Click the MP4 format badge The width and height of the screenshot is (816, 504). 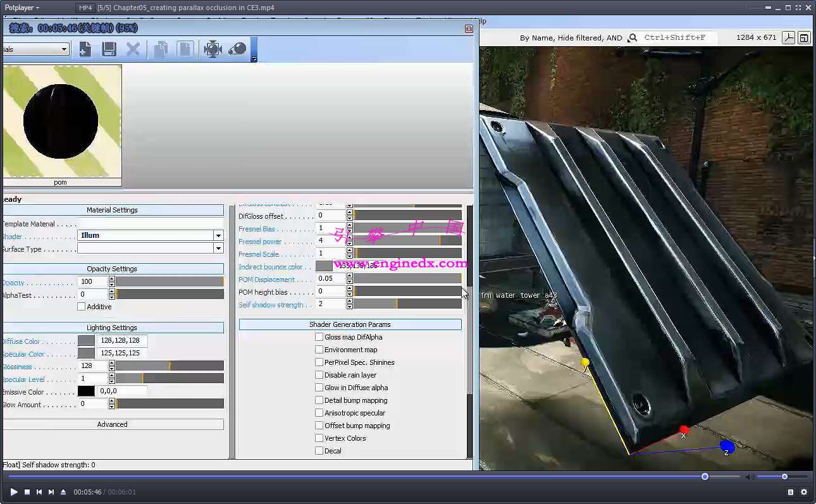[85, 8]
